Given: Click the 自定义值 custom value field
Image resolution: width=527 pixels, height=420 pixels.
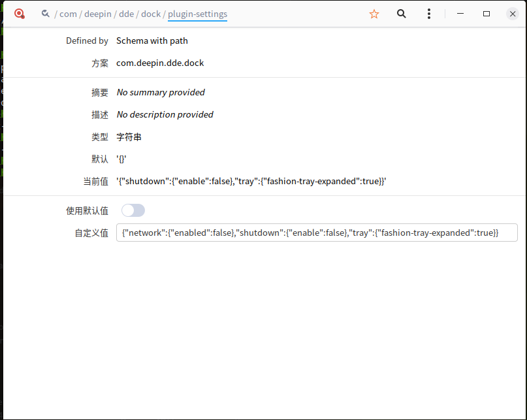Looking at the screenshot, I should pos(317,233).
